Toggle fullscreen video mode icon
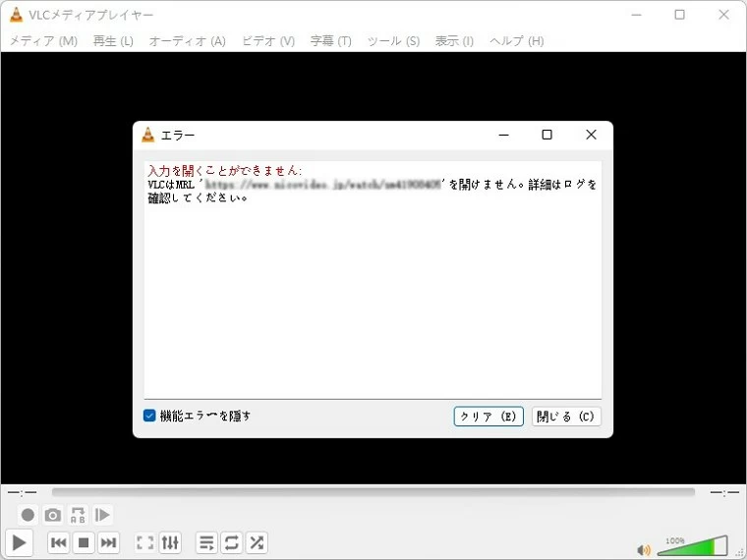This screenshot has height=560, width=747. tap(145, 542)
